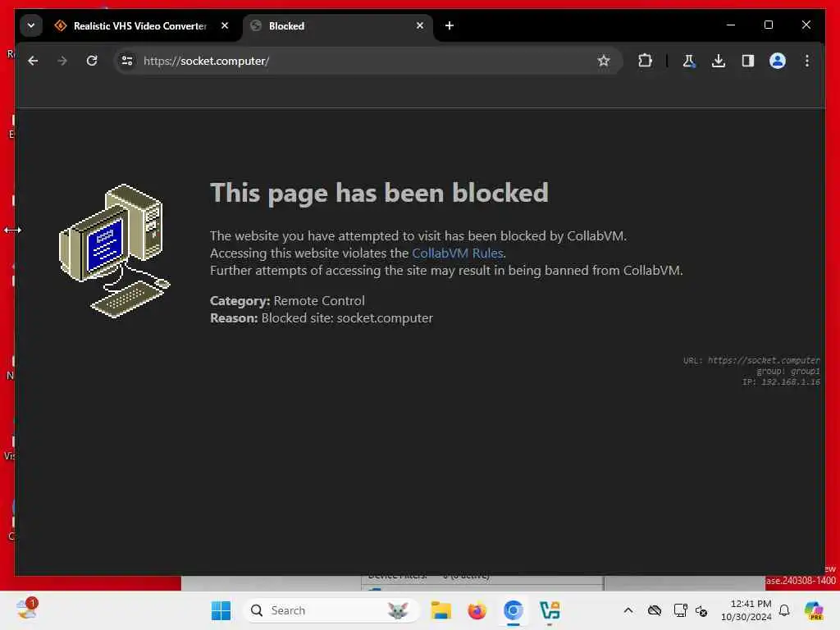
Task: Open Chrome Labs flask icon
Action: click(689, 61)
